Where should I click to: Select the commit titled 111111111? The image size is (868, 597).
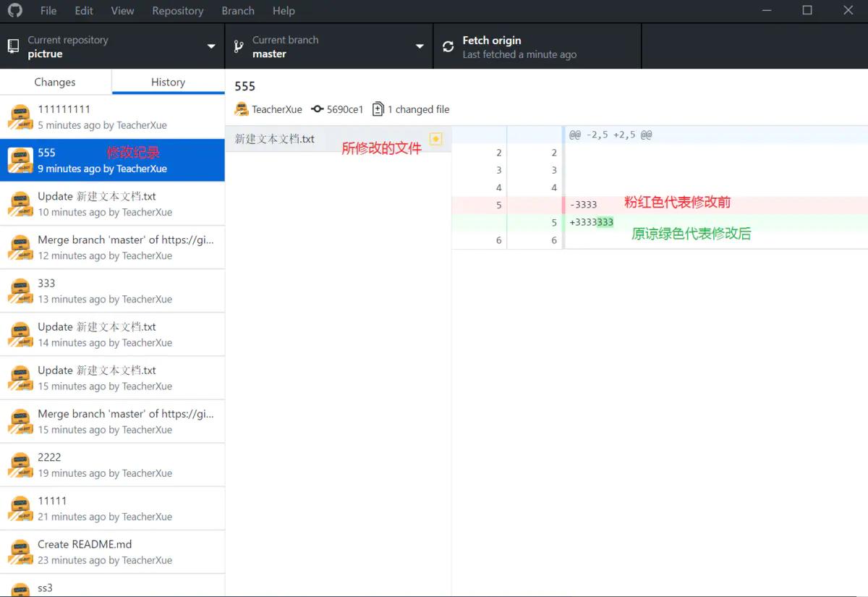(x=112, y=117)
